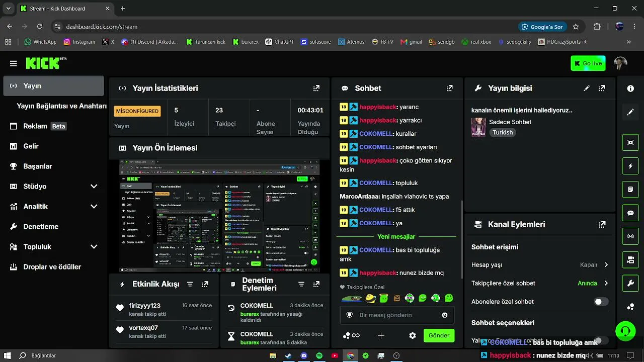The image size is (644, 362).
Task: Focus the Bir mesaj gönderin input
Action: [x=397, y=315]
